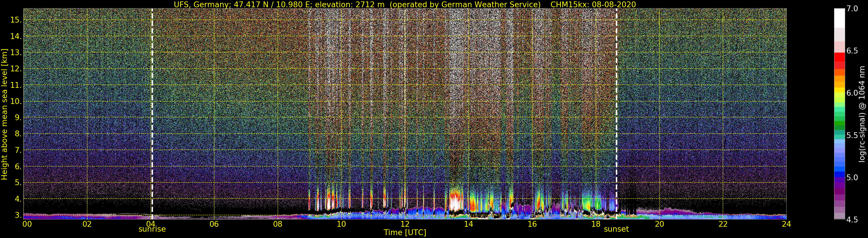Click colorbar value '6.0'
868x238 pixels.
[x=852, y=93]
